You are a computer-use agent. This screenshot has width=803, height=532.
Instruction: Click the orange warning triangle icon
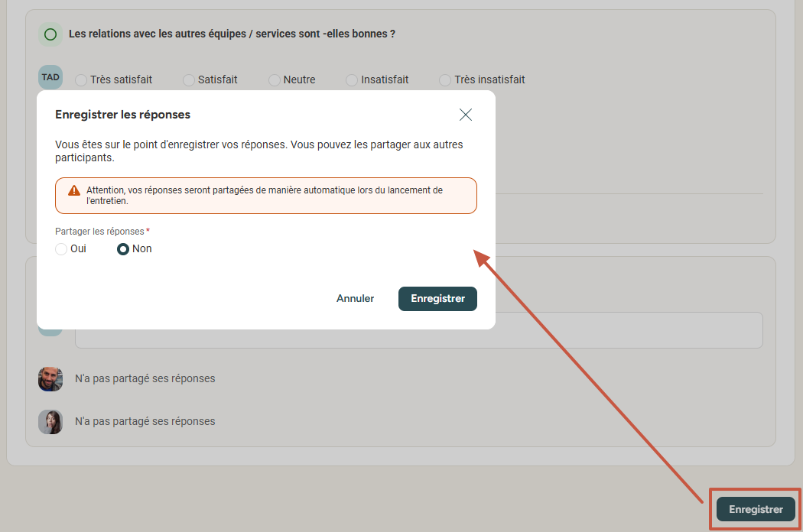coord(74,190)
